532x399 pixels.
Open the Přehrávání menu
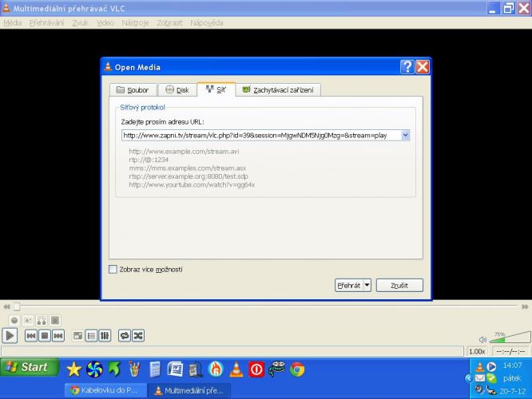point(46,22)
